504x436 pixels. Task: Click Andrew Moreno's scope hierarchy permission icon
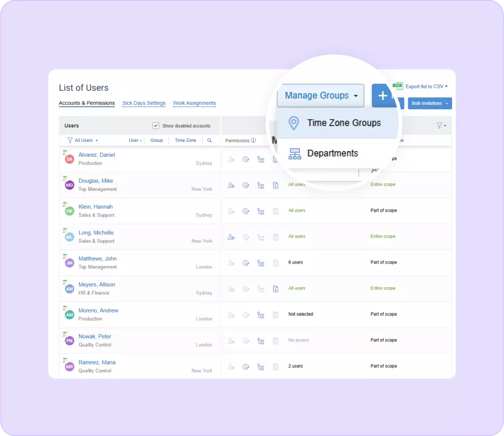pyautogui.click(x=261, y=315)
